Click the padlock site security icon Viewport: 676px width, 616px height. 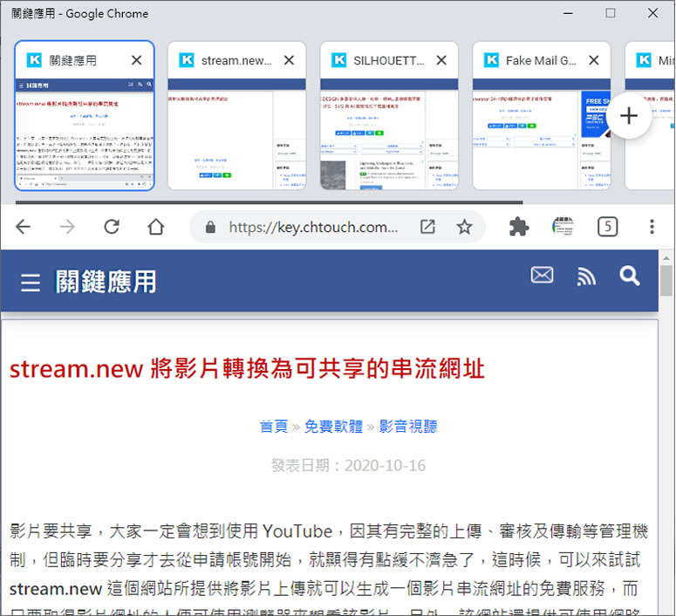click(x=210, y=227)
